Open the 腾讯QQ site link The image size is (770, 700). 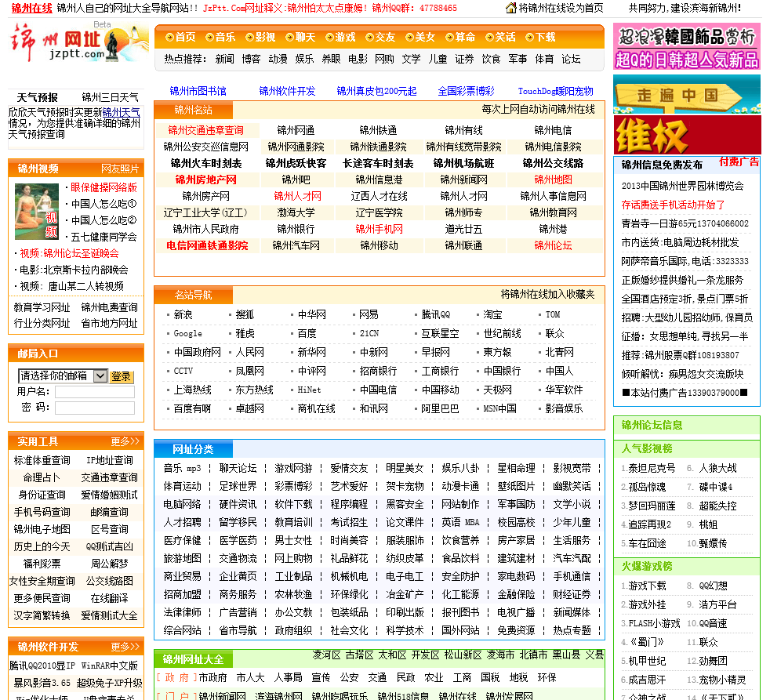tap(436, 314)
